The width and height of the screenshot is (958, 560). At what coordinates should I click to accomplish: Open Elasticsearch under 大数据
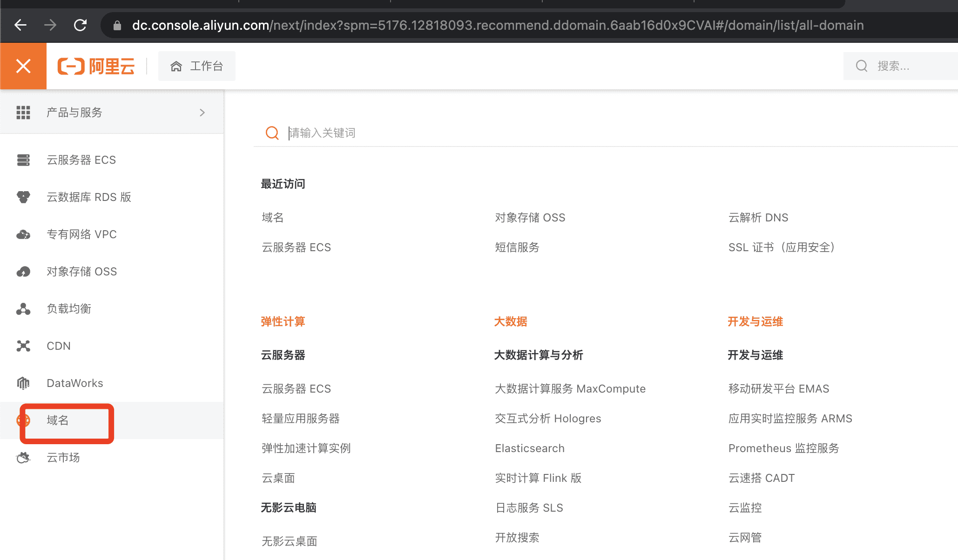tap(529, 448)
